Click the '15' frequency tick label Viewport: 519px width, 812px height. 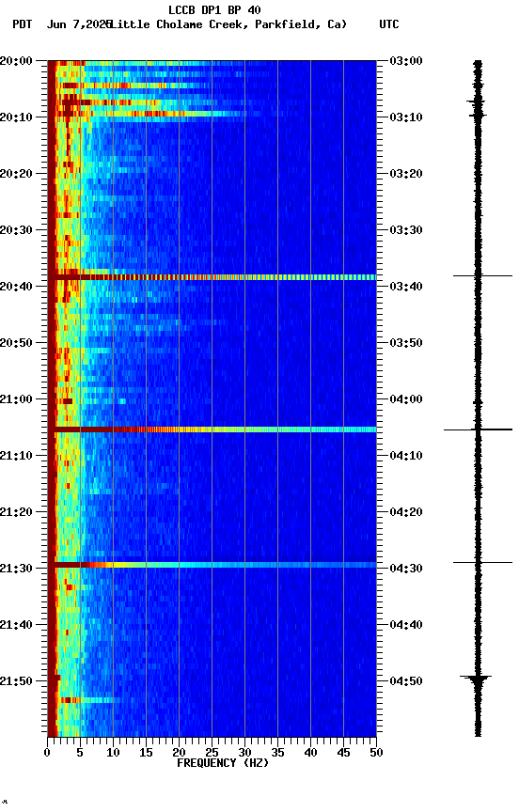[146, 753]
